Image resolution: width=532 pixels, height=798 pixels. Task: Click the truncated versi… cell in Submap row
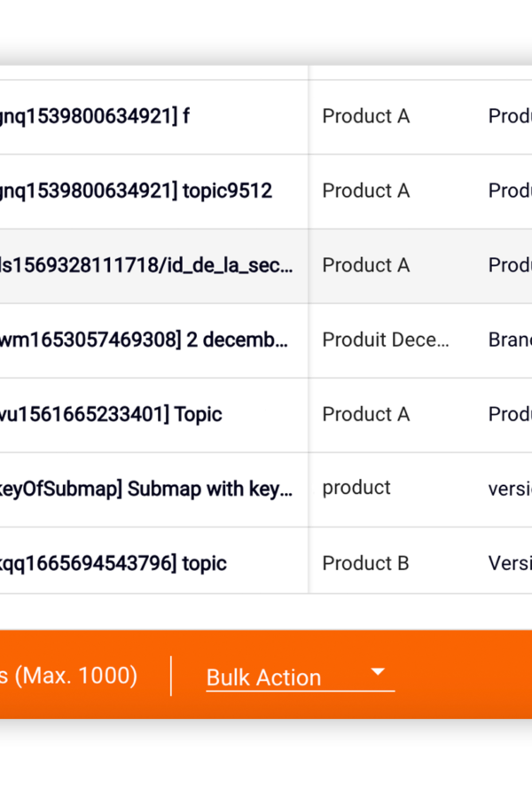[510, 489]
